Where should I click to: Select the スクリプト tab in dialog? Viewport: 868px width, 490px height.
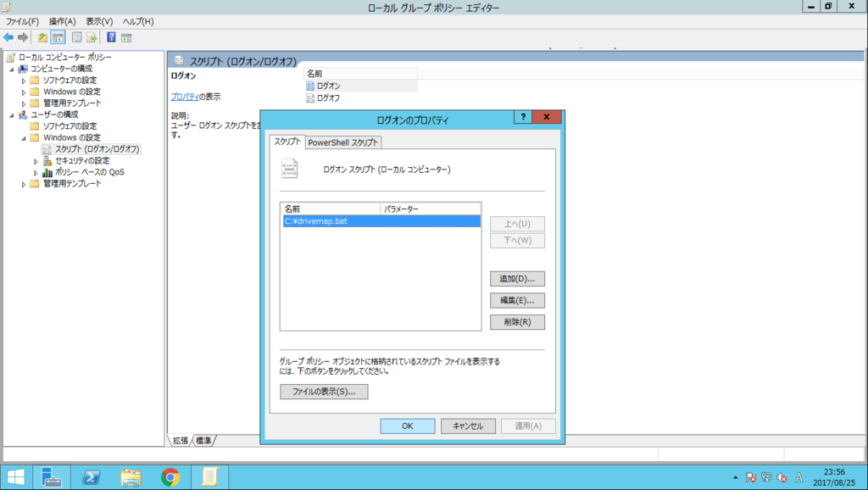pos(287,142)
